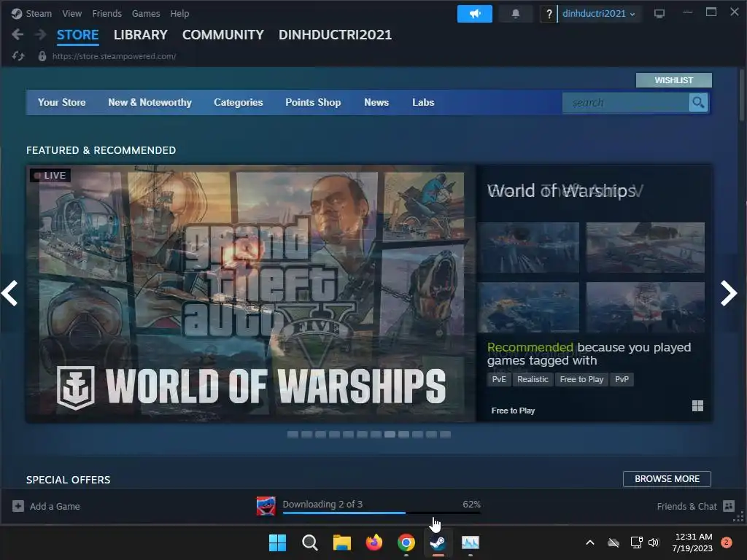Open the downloading game's thumbnail icon

click(x=266, y=506)
